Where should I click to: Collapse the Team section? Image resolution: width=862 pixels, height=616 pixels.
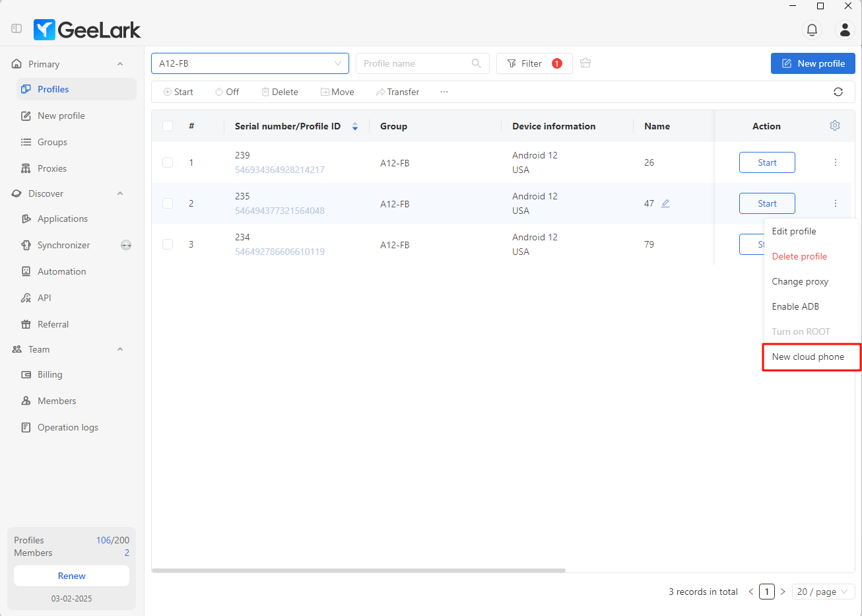[x=120, y=349]
